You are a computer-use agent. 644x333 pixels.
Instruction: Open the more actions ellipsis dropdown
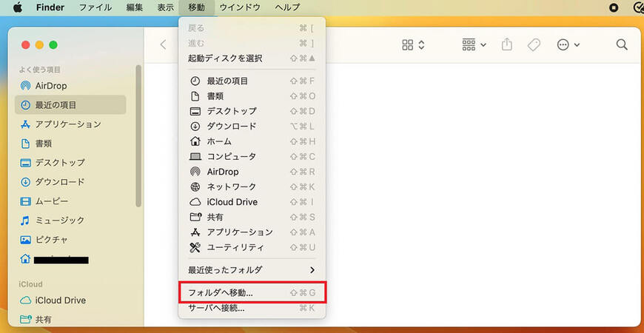(568, 45)
